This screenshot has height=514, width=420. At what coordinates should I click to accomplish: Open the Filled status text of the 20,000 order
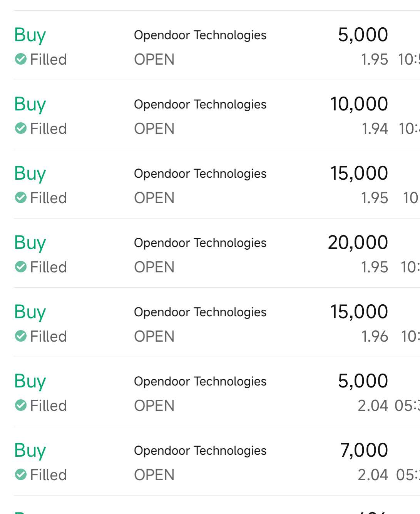(49, 267)
